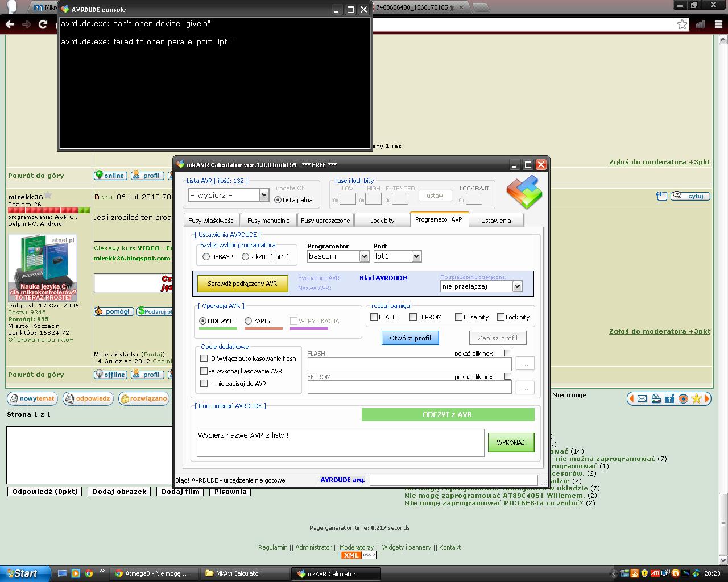This screenshot has width=728, height=582.
Task: Click the media player quick launch icon
Action: (76, 573)
